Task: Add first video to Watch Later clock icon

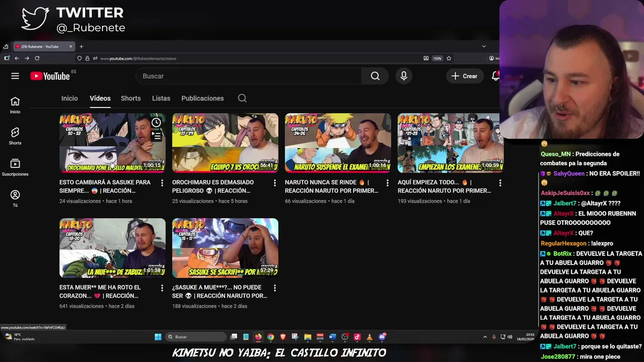Action: [x=156, y=123]
